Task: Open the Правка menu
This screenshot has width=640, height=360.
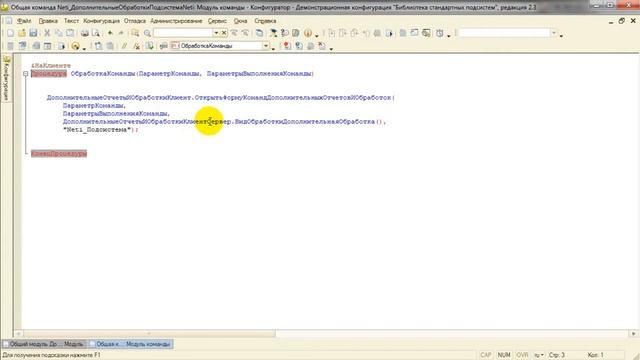Action: coord(48,21)
